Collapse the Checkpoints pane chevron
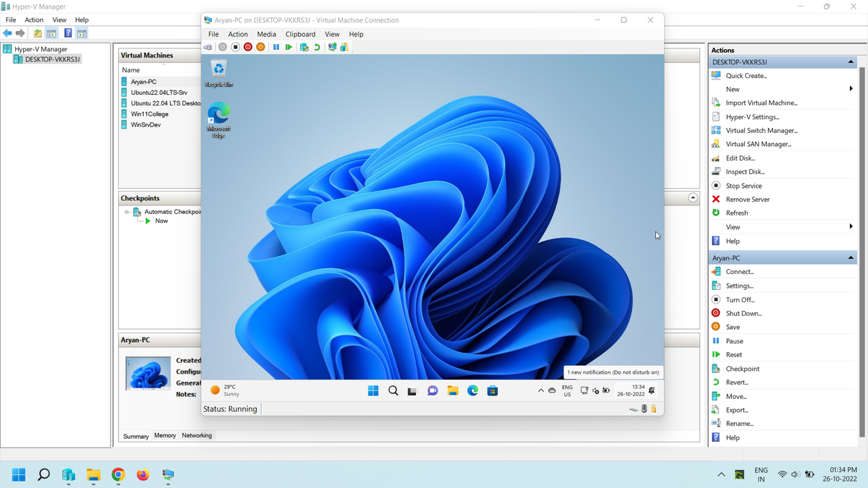Screen dimensions: 868x488 click(693, 197)
